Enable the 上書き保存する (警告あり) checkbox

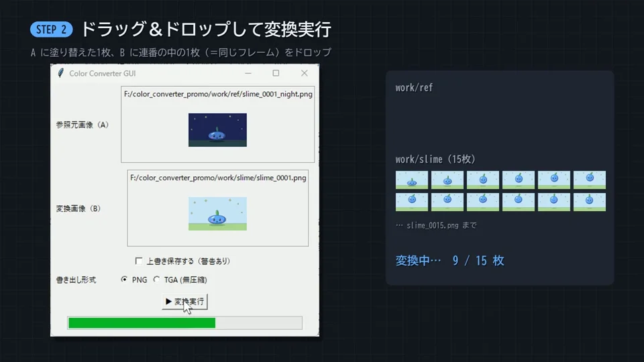point(139,261)
